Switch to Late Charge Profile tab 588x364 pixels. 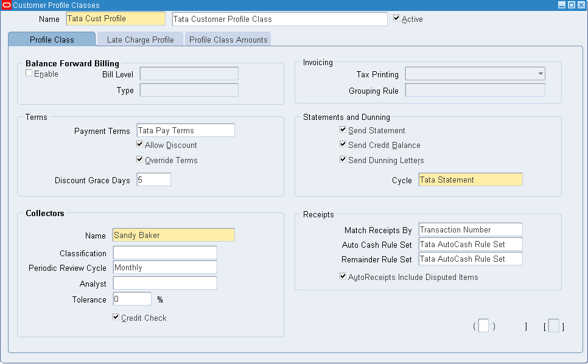click(x=140, y=40)
